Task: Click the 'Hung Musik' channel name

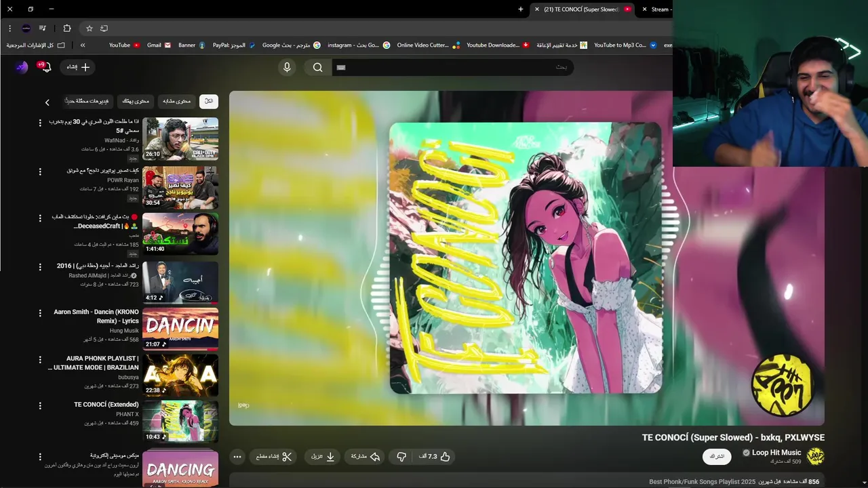Action: (x=124, y=331)
